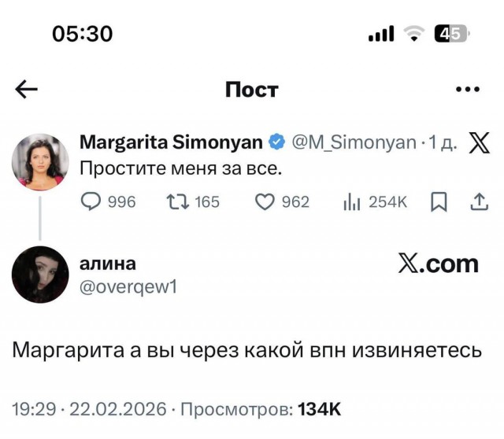Bookmark Margarita Simonyan's post
This screenshot has width=504, height=439.
pyautogui.click(x=439, y=202)
